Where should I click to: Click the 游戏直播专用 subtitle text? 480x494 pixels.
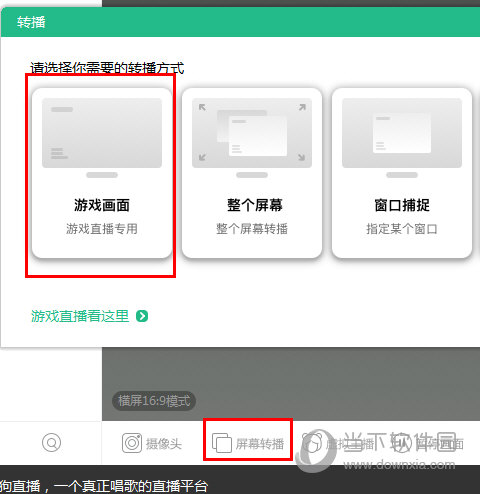[102, 229]
